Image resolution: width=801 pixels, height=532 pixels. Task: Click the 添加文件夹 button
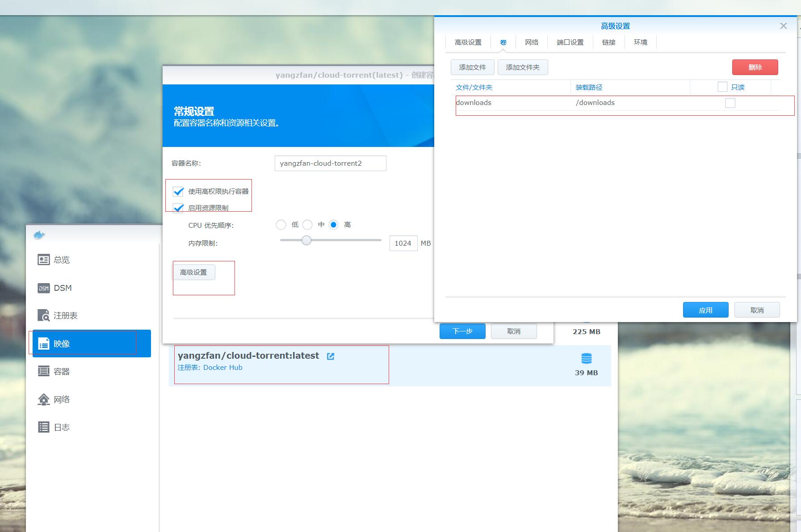coord(523,67)
